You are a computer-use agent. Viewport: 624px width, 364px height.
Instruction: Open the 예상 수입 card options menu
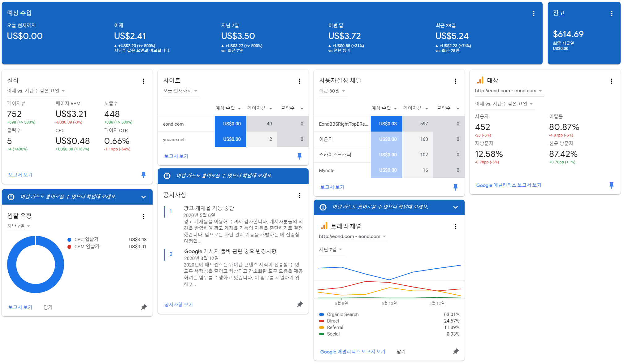533,13
